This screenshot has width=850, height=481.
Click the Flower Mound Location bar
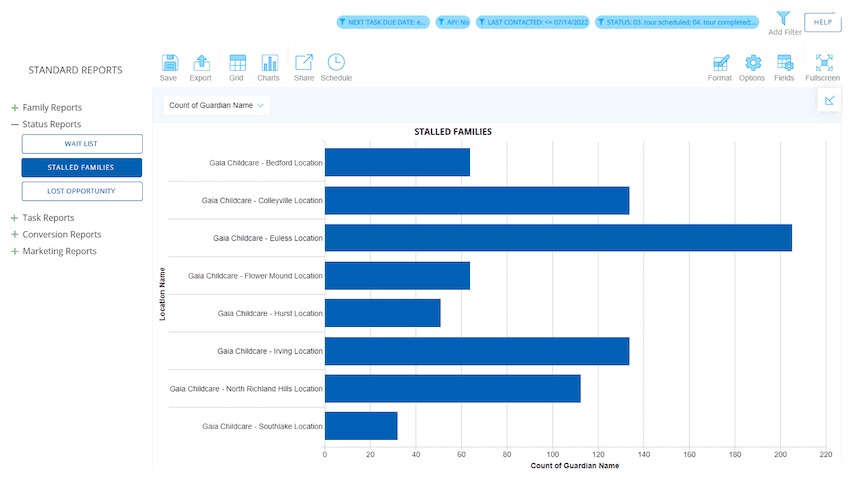[x=397, y=276]
